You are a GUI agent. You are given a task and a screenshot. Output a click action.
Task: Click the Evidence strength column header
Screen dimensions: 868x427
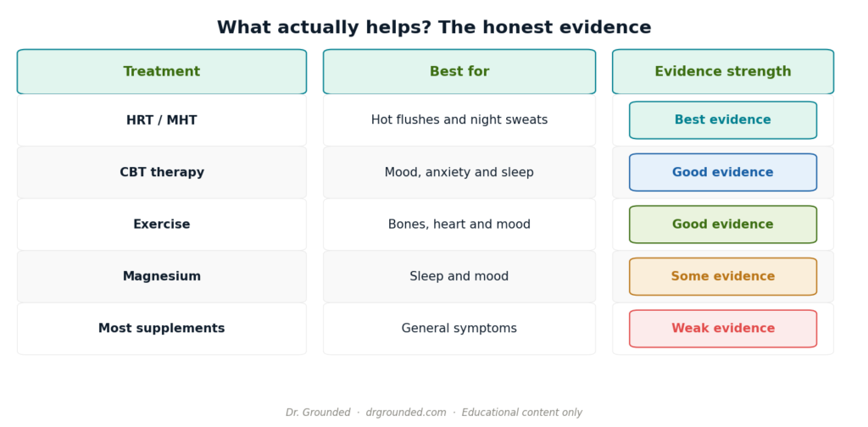723,72
